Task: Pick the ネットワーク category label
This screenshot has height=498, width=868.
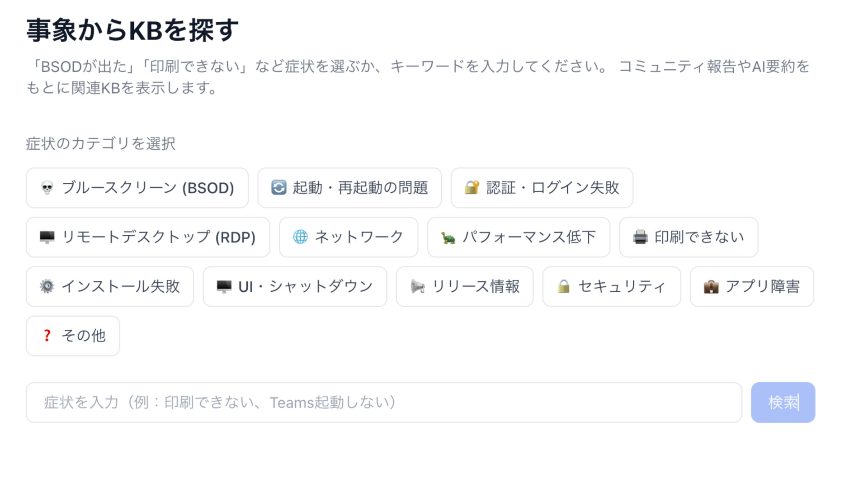Action: pyautogui.click(x=359, y=237)
